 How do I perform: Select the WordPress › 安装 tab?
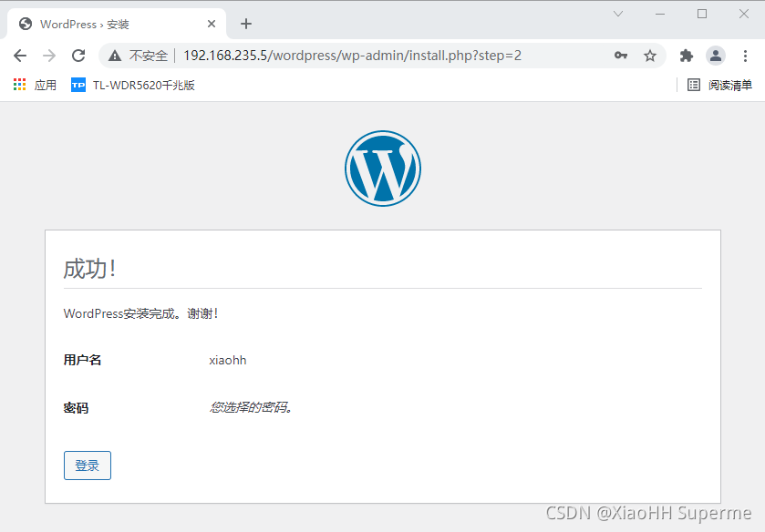pyautogui.click(x=116, y=24)
